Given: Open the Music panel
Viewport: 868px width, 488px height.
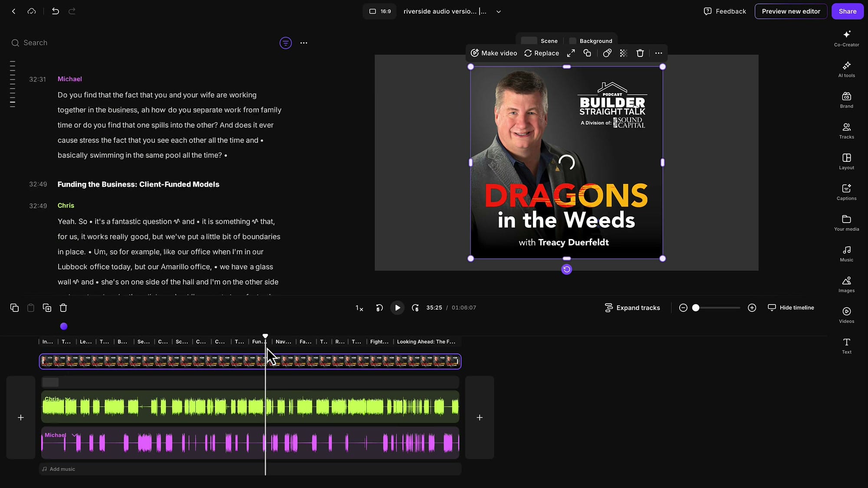Looking at the screenshot, I should point(846,254).
